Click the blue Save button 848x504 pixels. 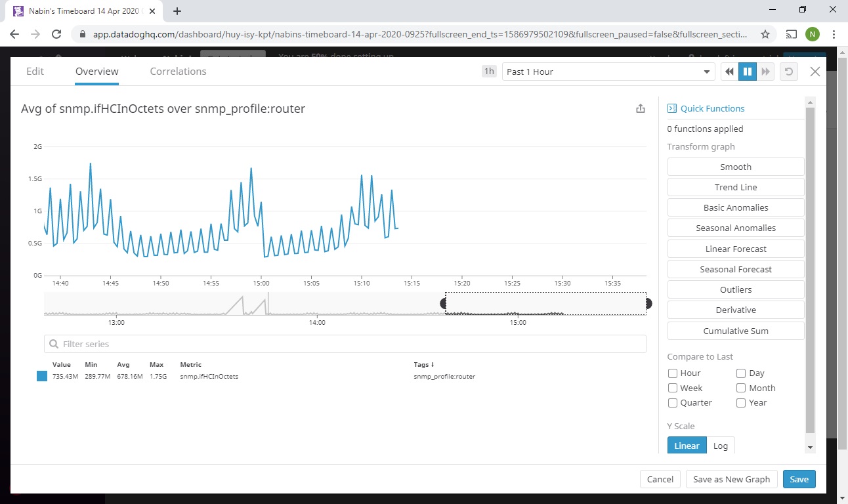[799, 479]
